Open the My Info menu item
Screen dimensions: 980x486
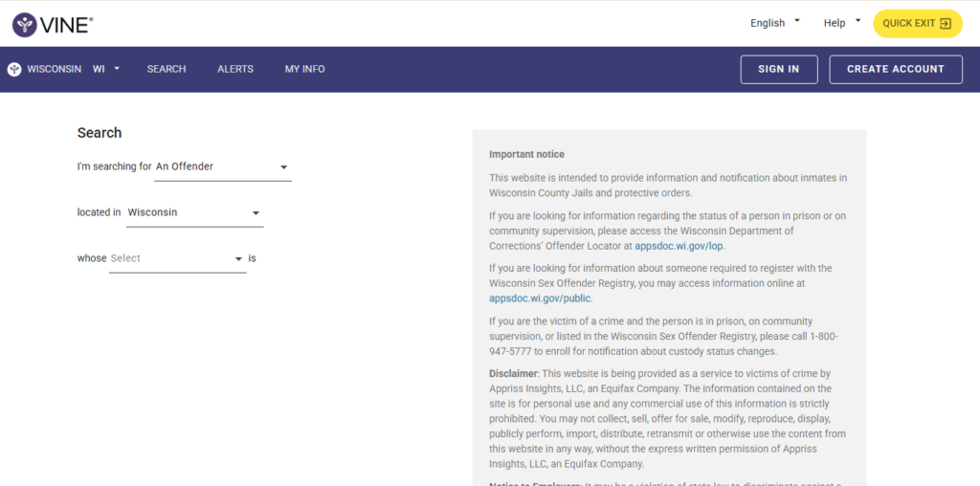304,70
